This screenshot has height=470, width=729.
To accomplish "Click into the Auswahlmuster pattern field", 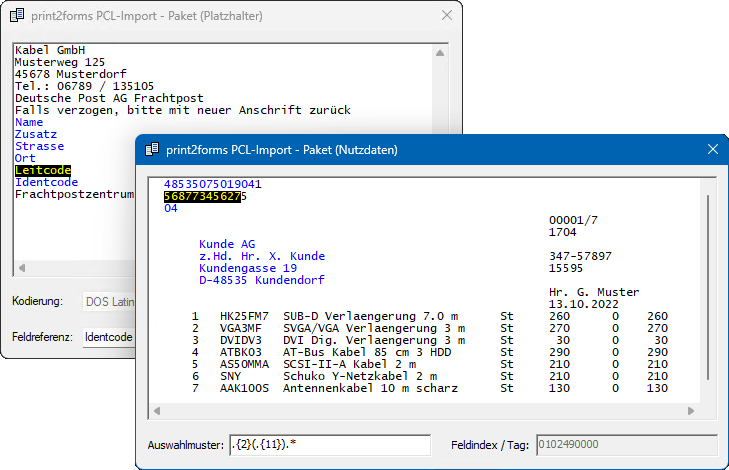I will click(x=329, y=445).
